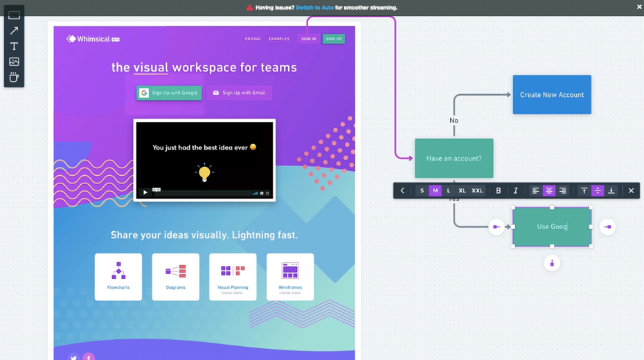Image resolution: width=644 pixels, height=360 pixels.
Task: Open the Wireframes card
Action: pyautogui.click(x=290, y=277)
